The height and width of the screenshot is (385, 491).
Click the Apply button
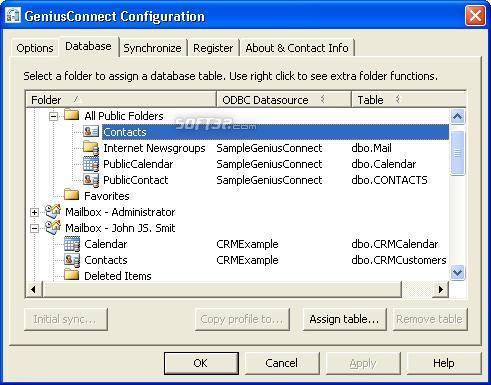click(363, 363)
